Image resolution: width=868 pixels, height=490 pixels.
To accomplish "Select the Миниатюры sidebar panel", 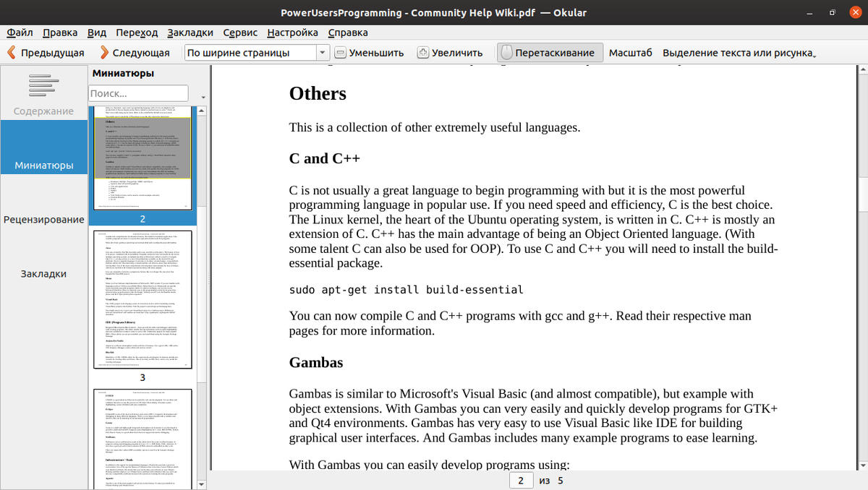I will 43,166.
